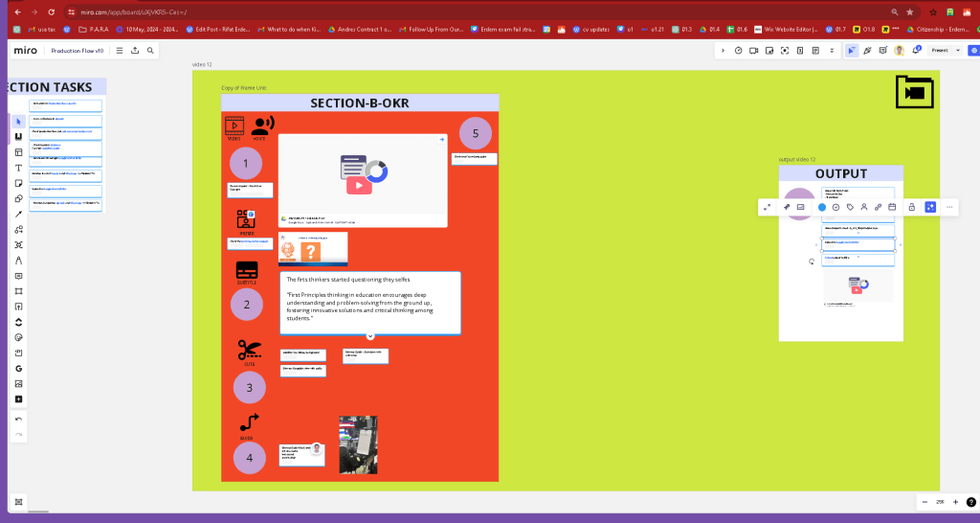Open the Wix Website Editor bookmark
980x523 pixels.
tap(787, 29)
